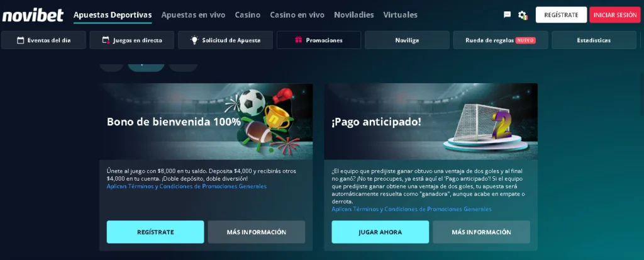Image resolution: width=644 pixels, height=260 pixels.
Task: Select the Juegos en directo icon
Action: (x=106, y=40)
